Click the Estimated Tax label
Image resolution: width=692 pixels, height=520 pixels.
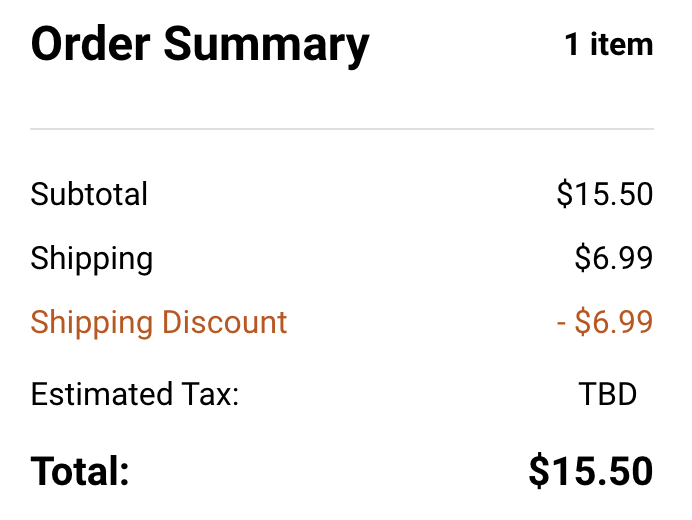135,394
